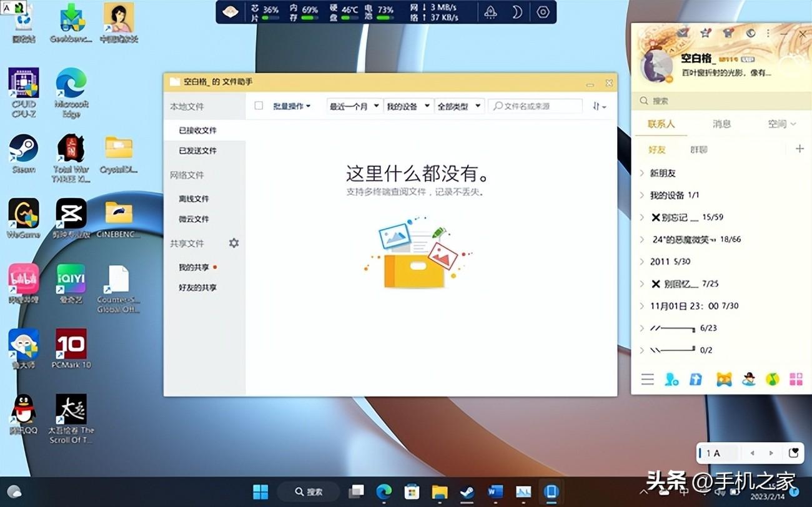This screenshot has height=507, width=812.
Task: Open 太吾绘卷 Scroll of Taiwu shortcut
Action: coord(71,419)
